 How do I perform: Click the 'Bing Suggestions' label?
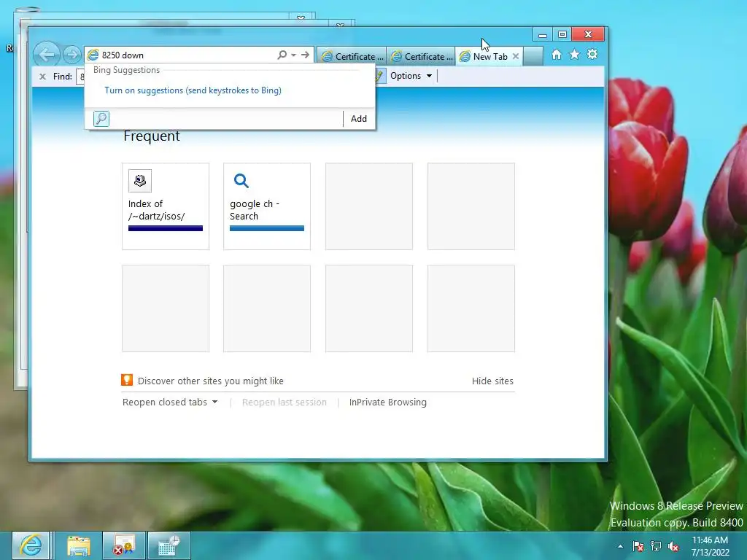(126, 70)
